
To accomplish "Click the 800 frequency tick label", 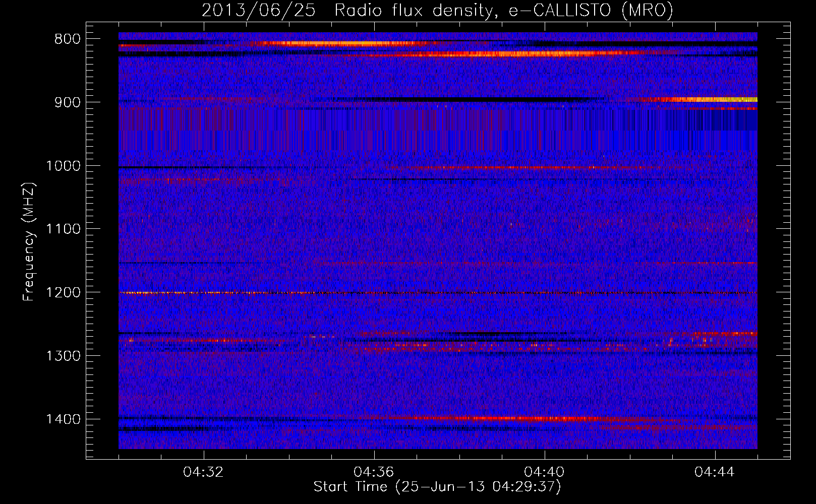I will point(67,39).
